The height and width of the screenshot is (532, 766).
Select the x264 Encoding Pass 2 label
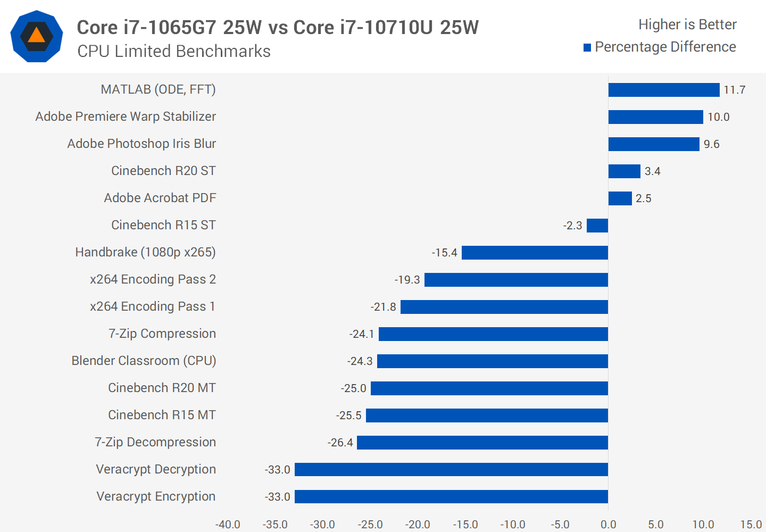tap(153, 279)
